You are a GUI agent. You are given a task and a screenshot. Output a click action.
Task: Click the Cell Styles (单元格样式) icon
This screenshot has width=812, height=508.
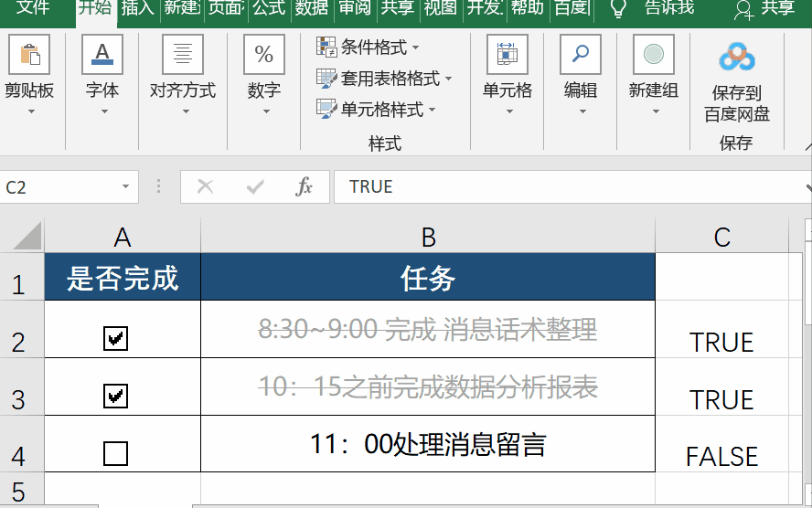click(326, 109)
